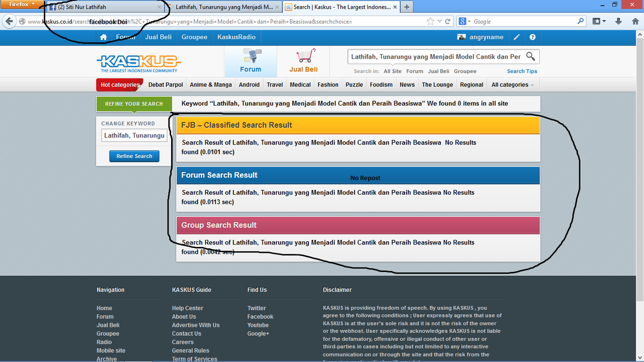
Task: Go to the Firefox home icon
Action: click(634, 22)
